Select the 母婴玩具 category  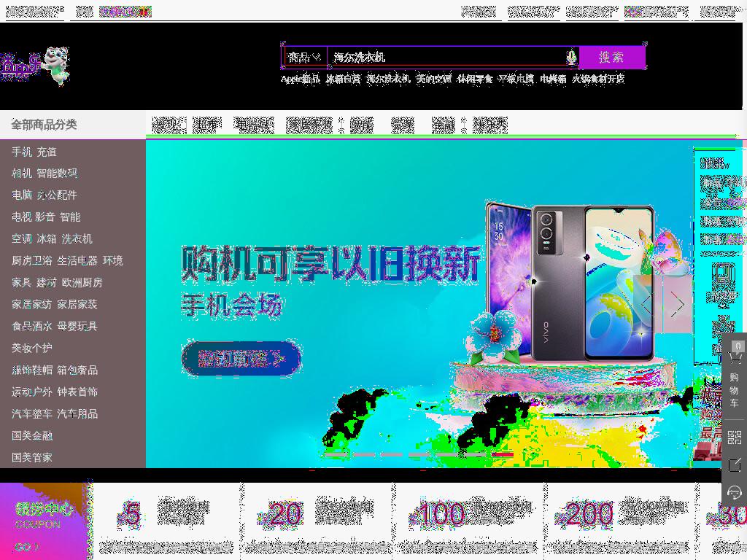77,326
